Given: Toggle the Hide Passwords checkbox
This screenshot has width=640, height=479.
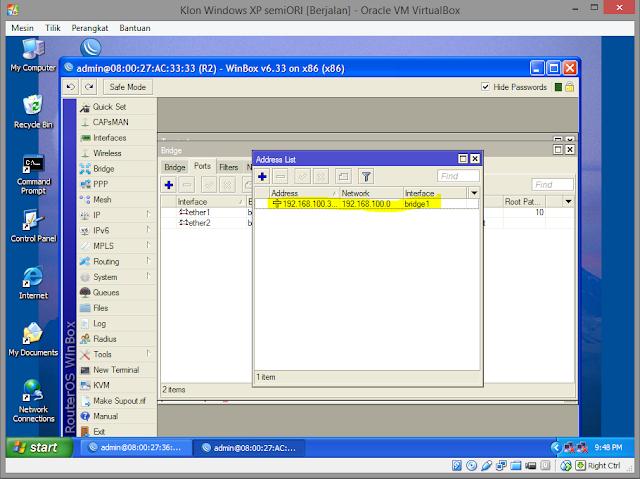Looking at the screenshot, I should 485,86.
